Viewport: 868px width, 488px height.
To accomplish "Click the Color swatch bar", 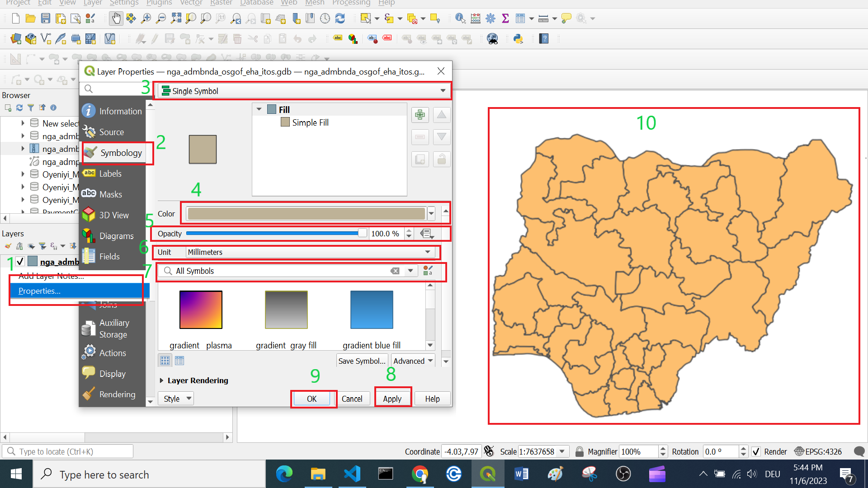I will point(306,213).
